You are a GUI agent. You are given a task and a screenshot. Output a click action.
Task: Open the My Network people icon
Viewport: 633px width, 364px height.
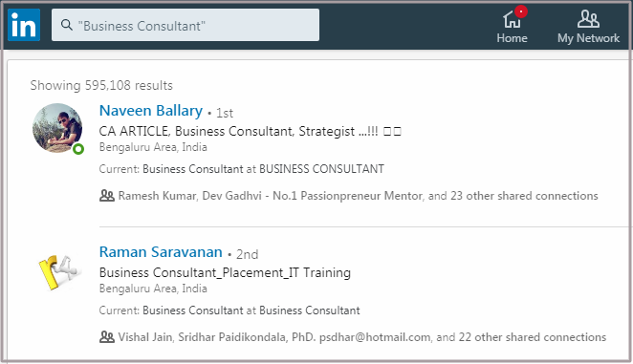[588, 18]
